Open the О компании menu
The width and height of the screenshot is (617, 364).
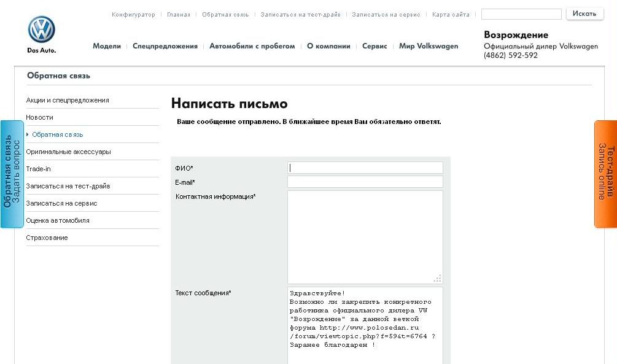point(328,46)
